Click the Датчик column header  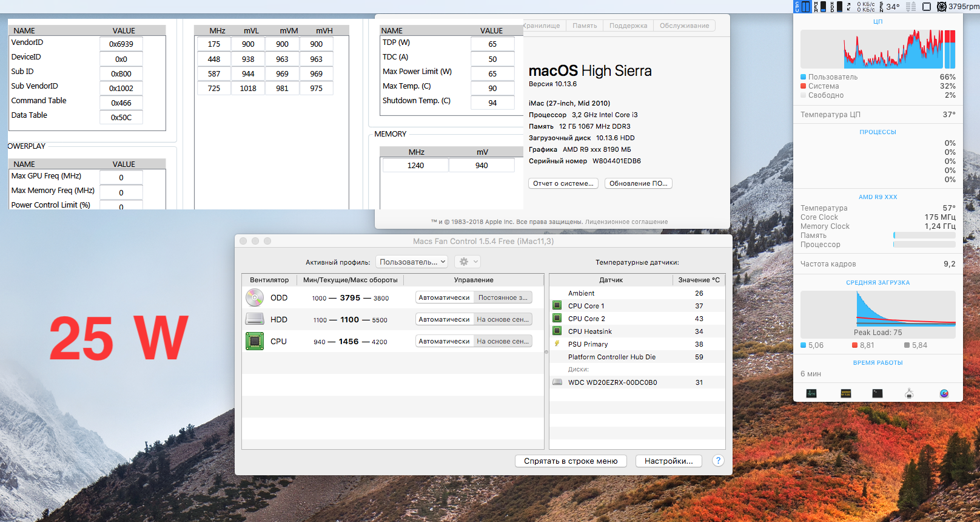coord(611,280)
